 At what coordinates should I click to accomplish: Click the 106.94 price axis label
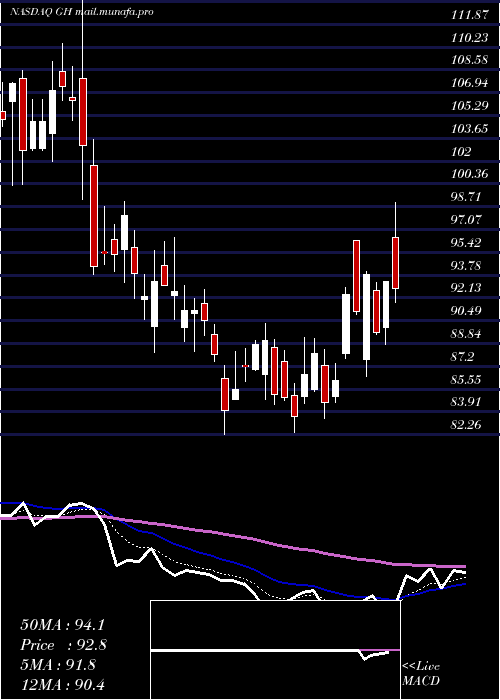pyautogui.click(x=469, y=83)
